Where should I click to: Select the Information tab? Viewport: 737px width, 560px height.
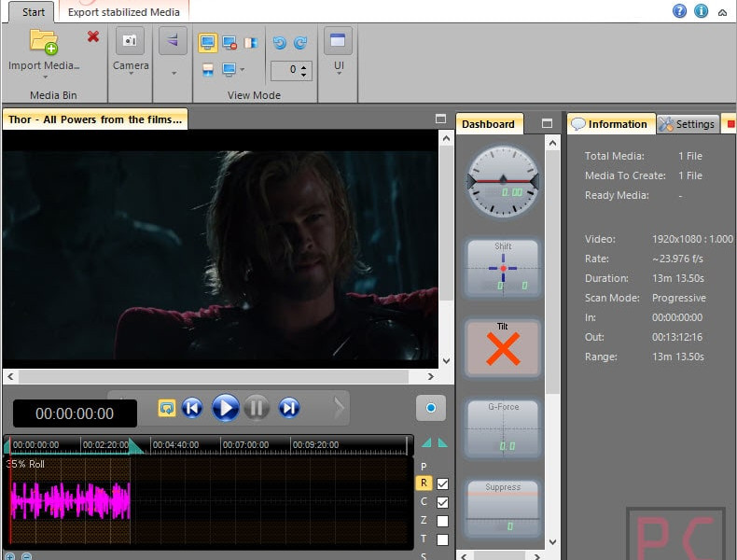pos(610,124)
